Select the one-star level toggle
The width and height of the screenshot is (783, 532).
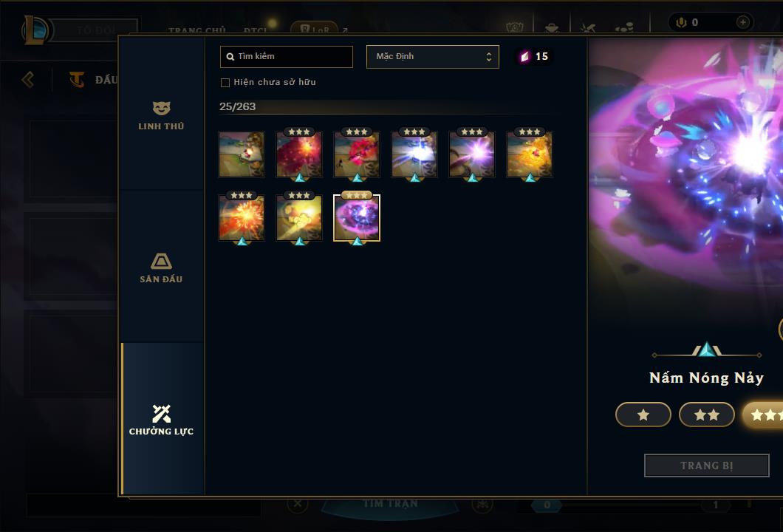tap(643, 415)
